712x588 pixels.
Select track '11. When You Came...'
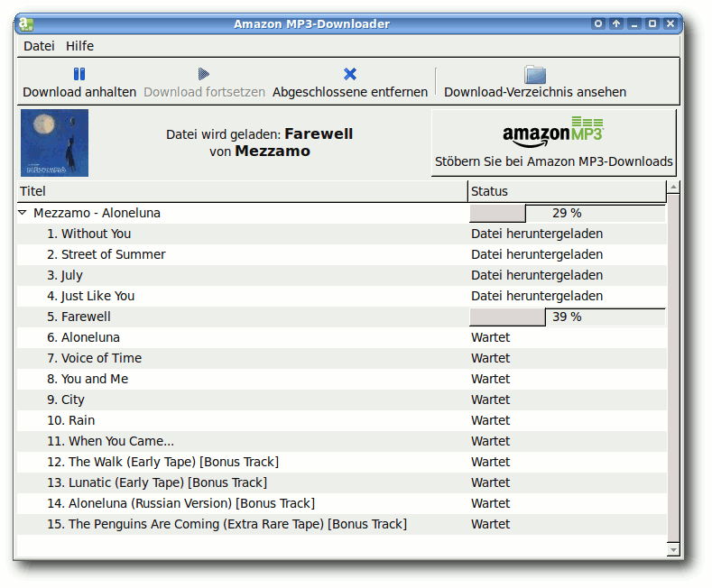click(x=111, y=441)
